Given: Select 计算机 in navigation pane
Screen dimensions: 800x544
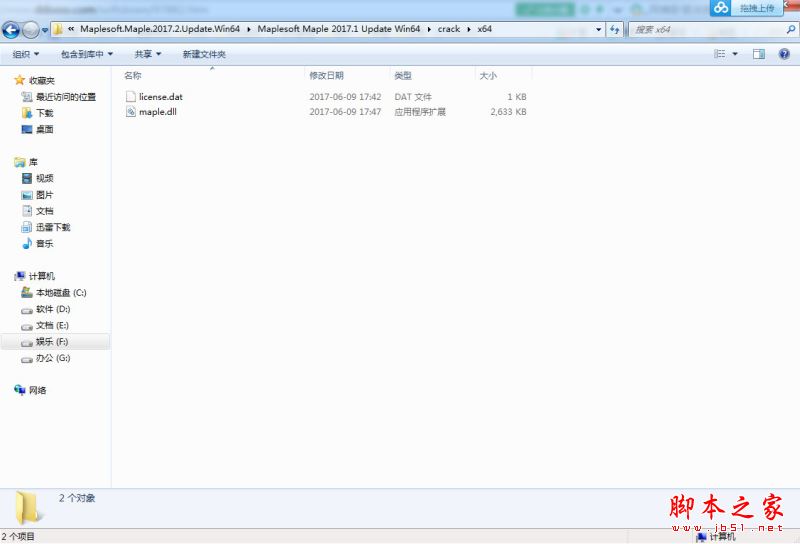Looking at the screenshot, I should tap(41, 276).
